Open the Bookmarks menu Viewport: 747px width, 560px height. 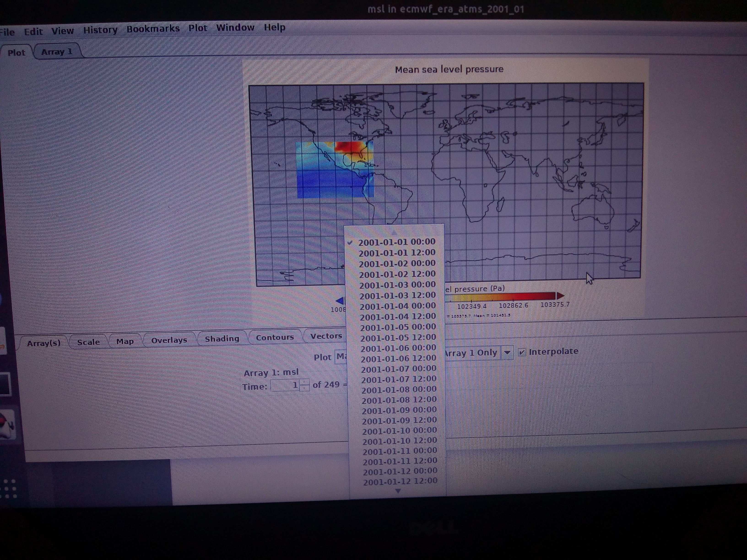click(153, 29)
